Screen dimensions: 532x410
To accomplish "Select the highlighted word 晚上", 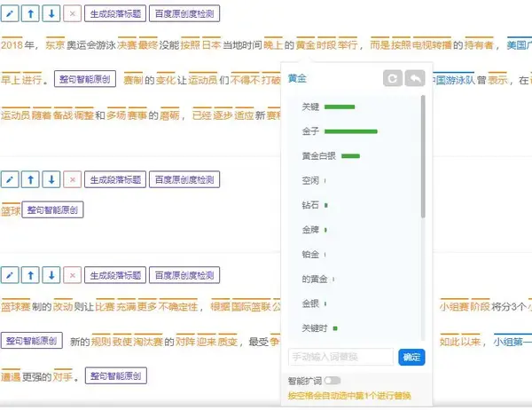I will (273, 44).
